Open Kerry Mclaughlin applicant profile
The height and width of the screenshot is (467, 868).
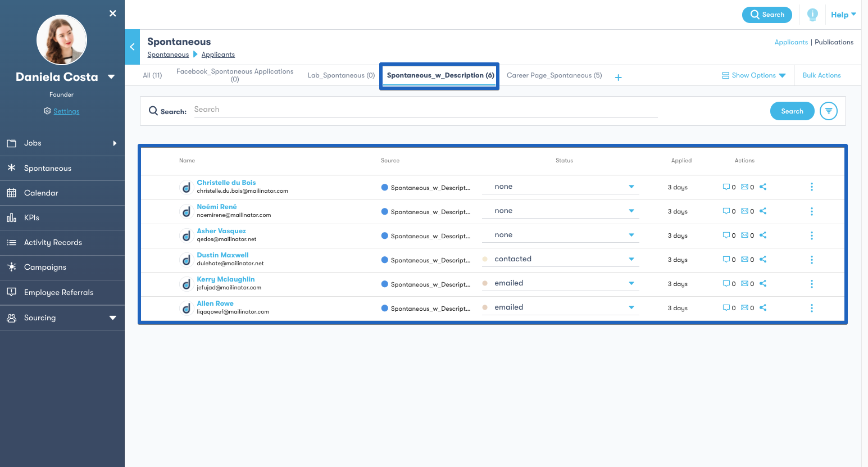pyautogui.click(x=226, y=279)
